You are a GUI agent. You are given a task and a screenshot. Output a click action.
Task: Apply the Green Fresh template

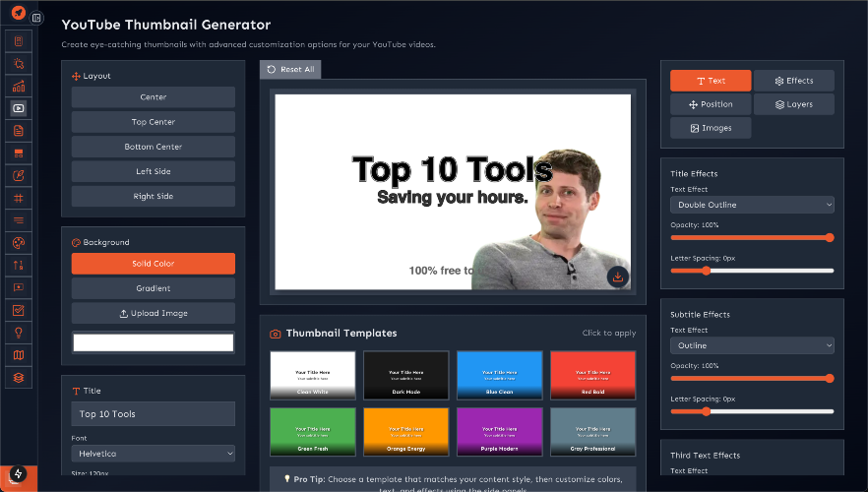[313, 432]
